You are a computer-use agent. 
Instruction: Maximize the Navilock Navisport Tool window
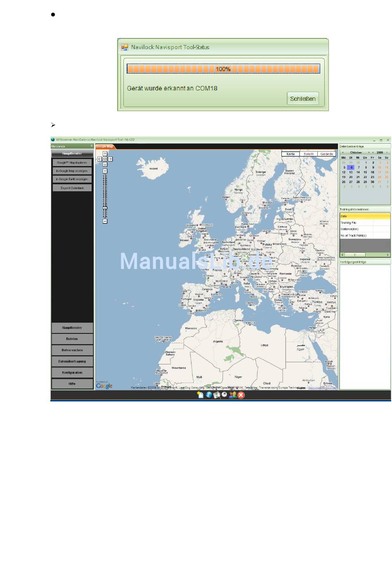click(x=381, y=140)
